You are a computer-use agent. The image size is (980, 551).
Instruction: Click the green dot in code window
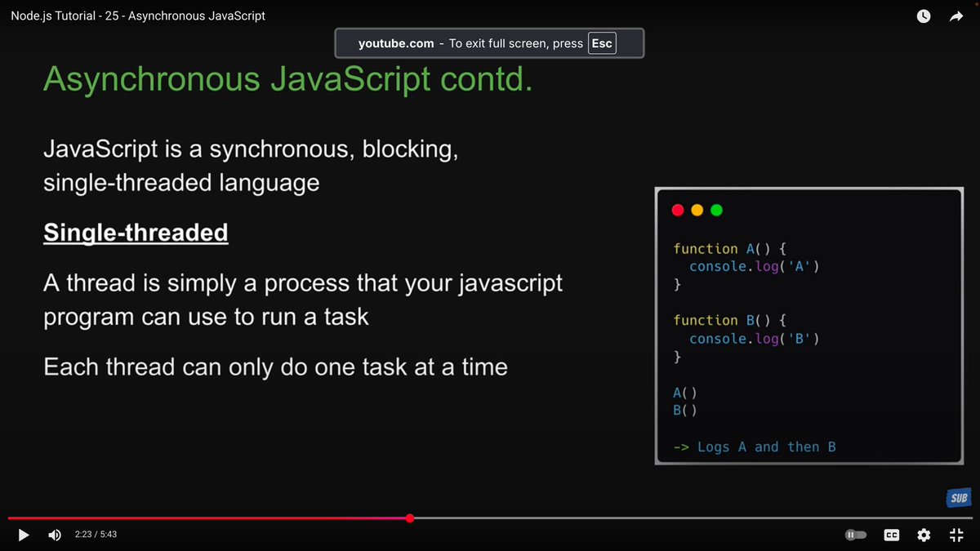(716, 210)
